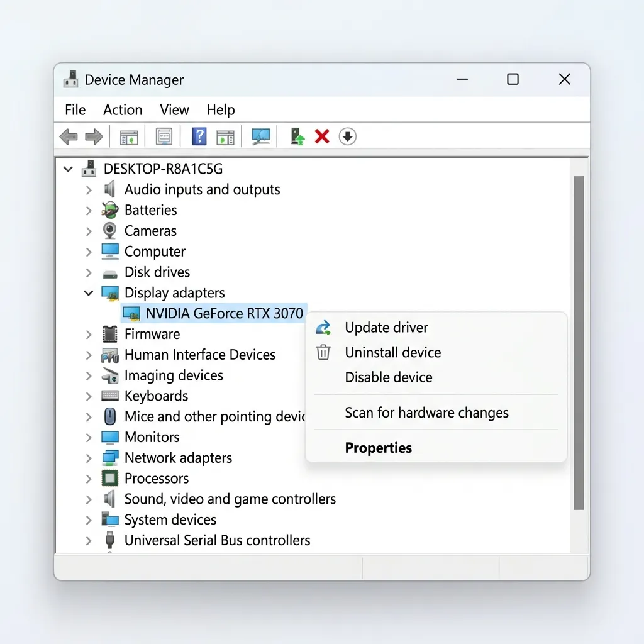This screenshot has width=644, height=644.
Task: Choose Uninstall device from context menu
Action: (436, 352)
